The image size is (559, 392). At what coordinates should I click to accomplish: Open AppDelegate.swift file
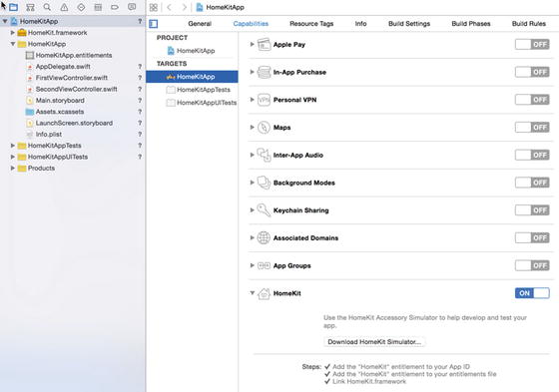tap(63, 67)
